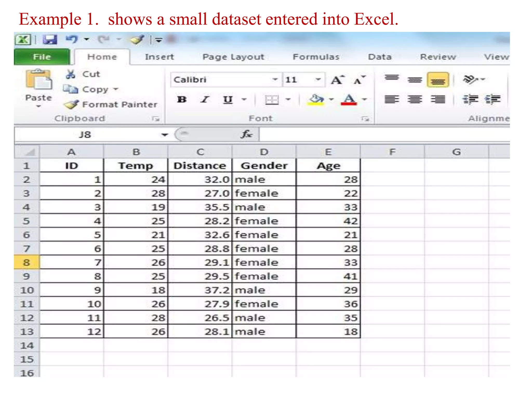This screenshot has height=399, width=532.
Task: Decrease font size with small A
Action: (x=360, y=80)
